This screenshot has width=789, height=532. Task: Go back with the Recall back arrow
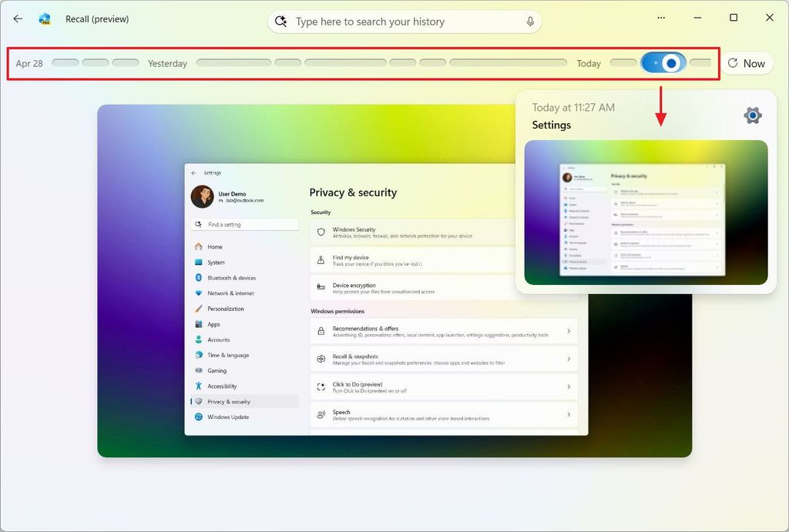[x=18, y=18]
